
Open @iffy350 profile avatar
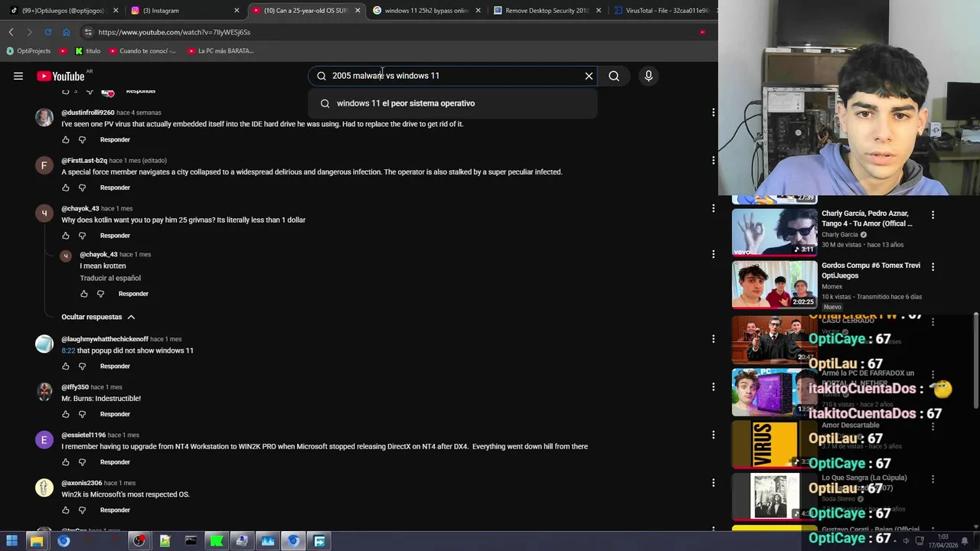[x=44, y=392]
